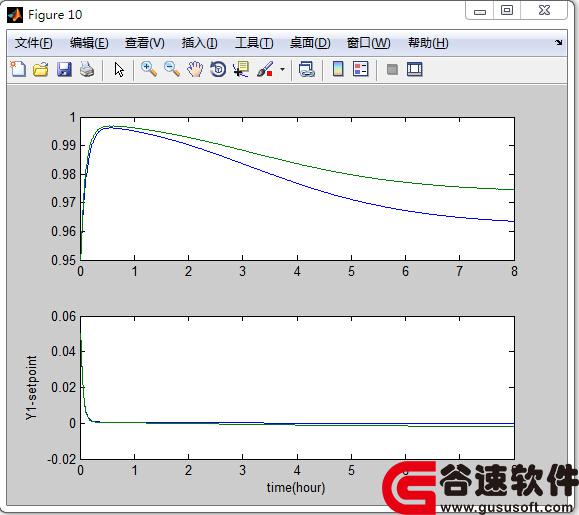
Task: Click the Y1-setpoint y-axis label
Action: click(32, 388)
